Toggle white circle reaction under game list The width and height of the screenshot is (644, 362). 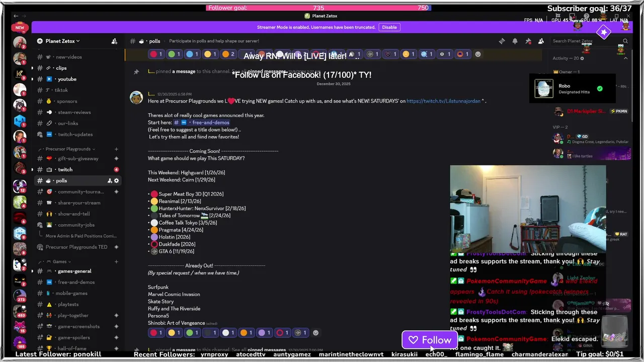coord(228,333)
